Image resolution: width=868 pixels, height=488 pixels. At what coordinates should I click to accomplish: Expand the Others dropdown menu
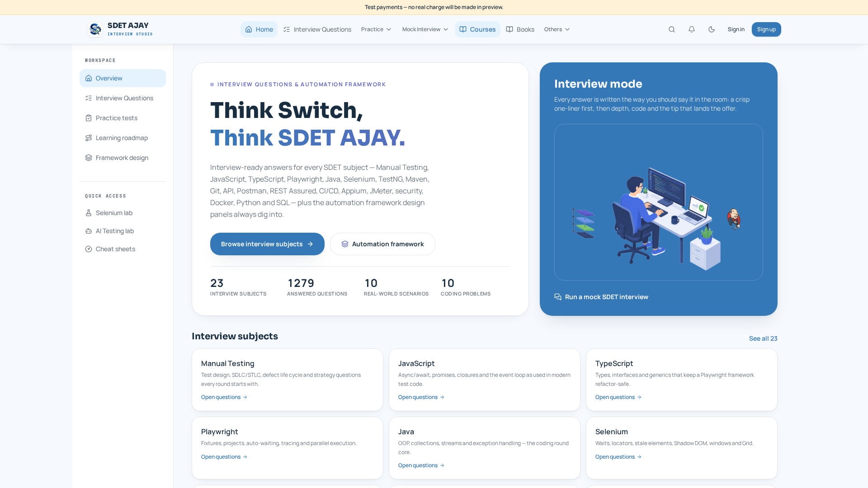click(x=557, y=29)
